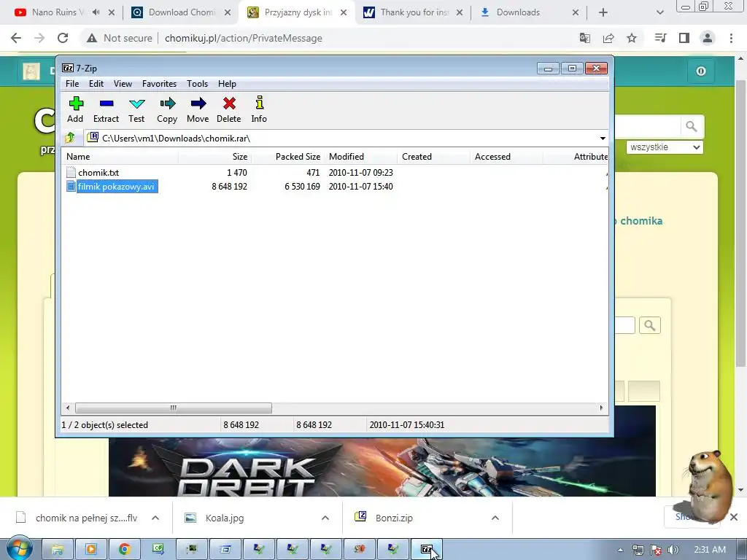Click the Copy toolbar icon in 7-Zip
747x560 pixels.
167,109
